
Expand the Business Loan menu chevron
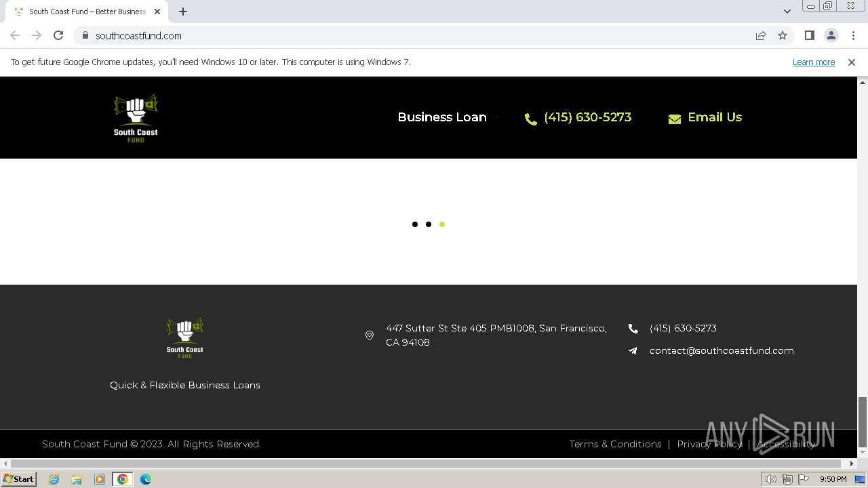(496, 118)
